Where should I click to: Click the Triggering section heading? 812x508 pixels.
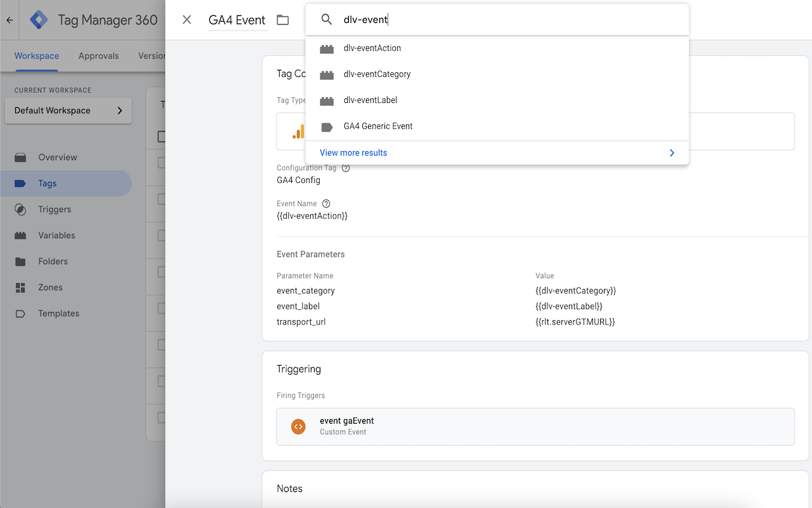click(x=299, y=369)
